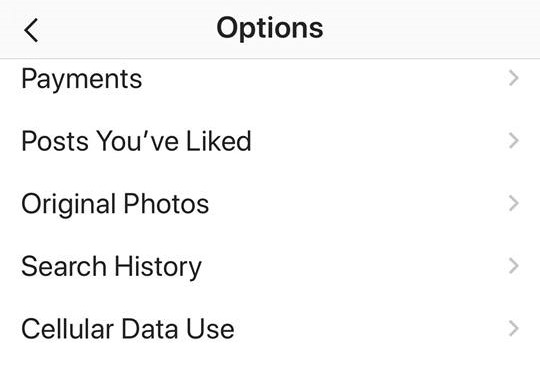Tap the chevron beside Posts You've Liked
540x366 pixels.
(513, 141)
